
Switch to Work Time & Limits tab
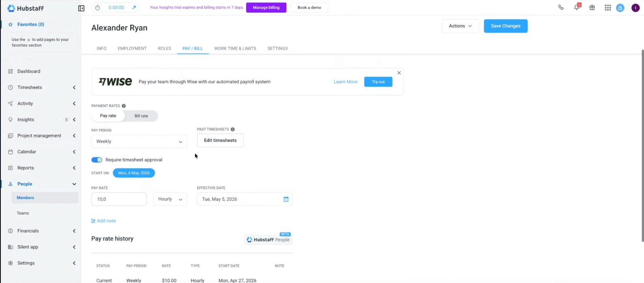(235, 48)
